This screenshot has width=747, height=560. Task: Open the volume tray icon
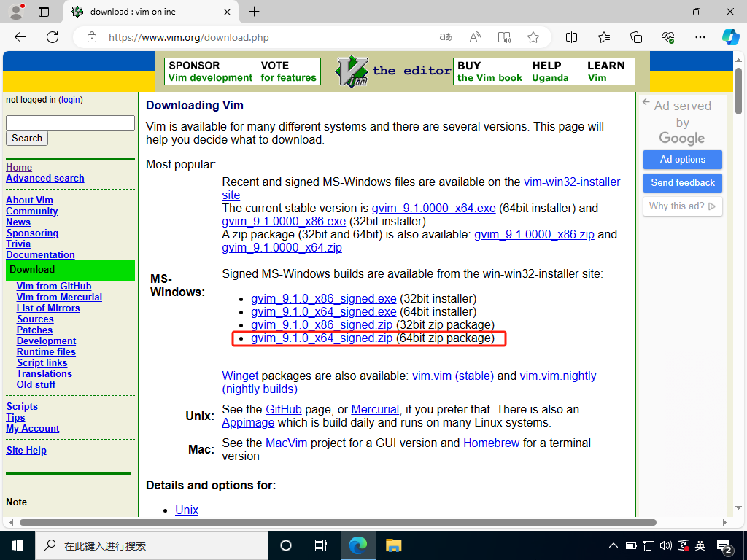point(665,545)
